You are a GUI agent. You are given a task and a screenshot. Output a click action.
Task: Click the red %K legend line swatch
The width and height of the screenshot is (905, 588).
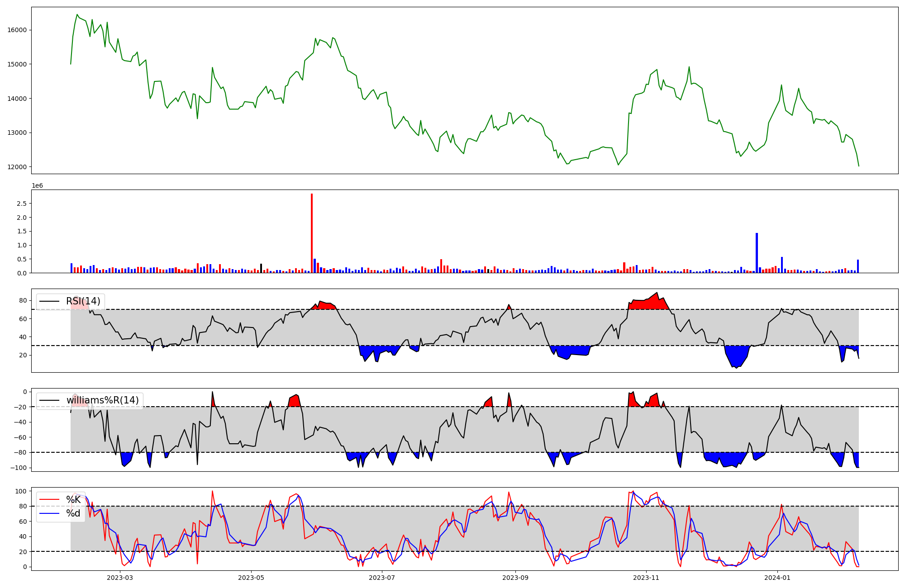click(x=49, y=500)
